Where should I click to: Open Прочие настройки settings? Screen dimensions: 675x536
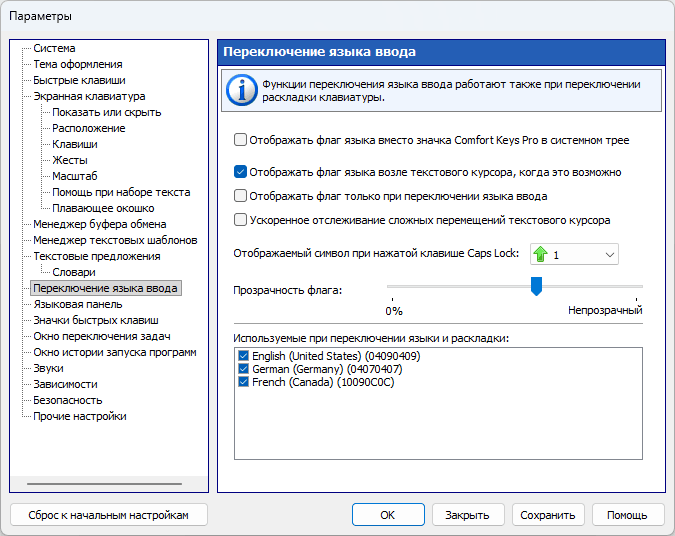(x=80, y=416)
